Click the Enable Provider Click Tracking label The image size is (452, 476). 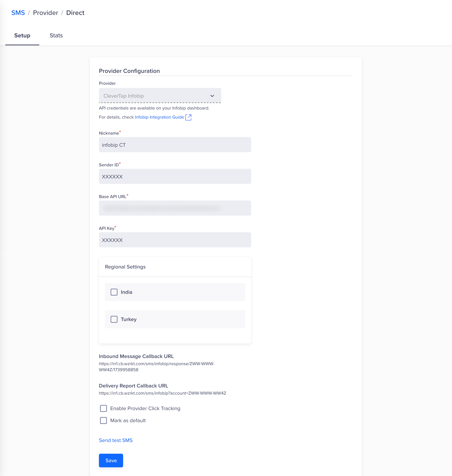(145, 409)
